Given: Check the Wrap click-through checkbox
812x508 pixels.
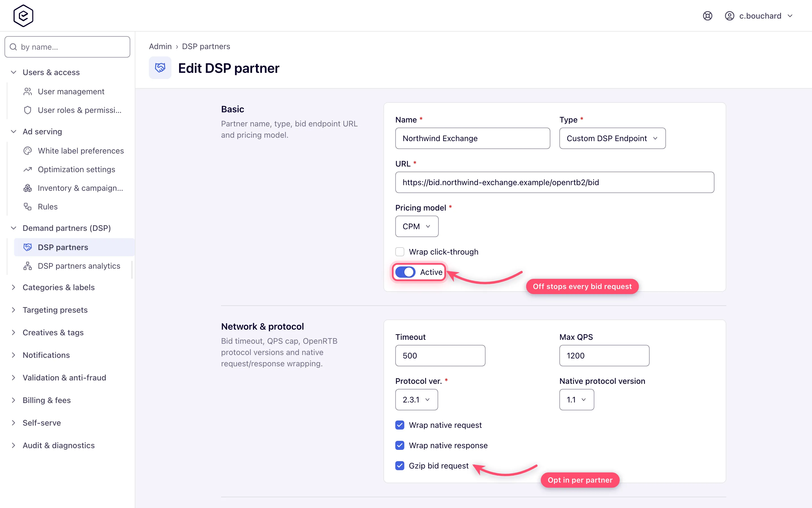Looking at the screenshot, I should tap(400, 252).
